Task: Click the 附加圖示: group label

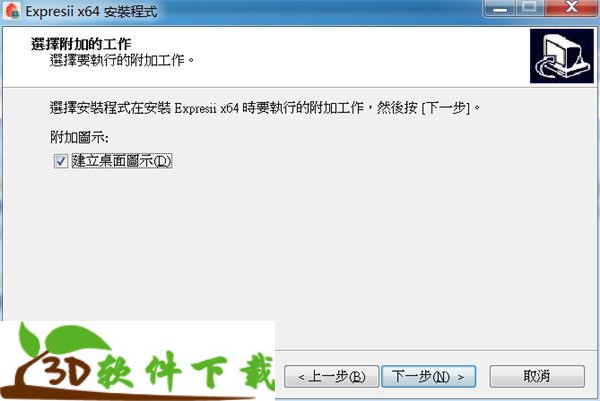Action: 79,137
